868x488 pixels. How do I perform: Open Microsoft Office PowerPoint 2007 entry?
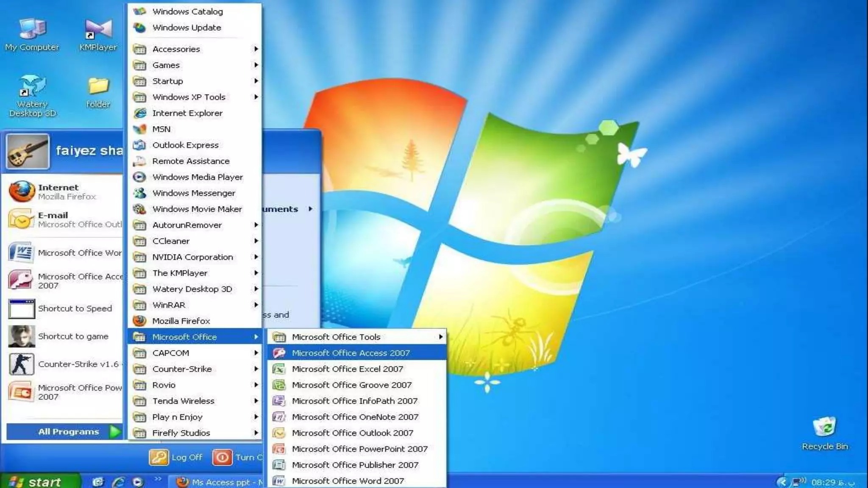[359, 449]
